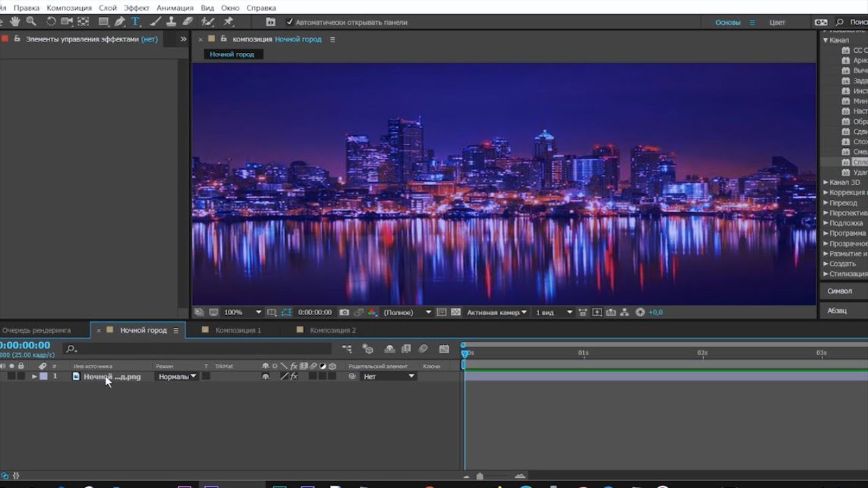Select the Type (T) tool
This screenshot has height=488, width=868.
135,22
